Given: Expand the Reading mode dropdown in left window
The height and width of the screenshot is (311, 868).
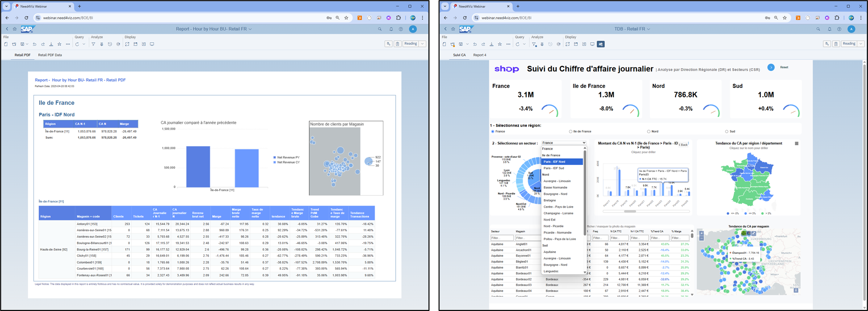Looking at the screenshot, I should pyautogui.click(x=422, y=44).
